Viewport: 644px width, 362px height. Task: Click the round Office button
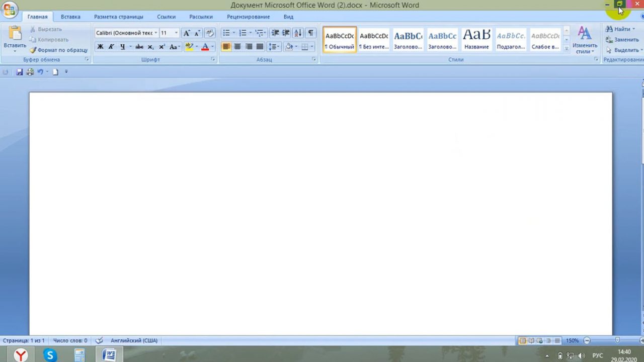(x=9, y=10)
